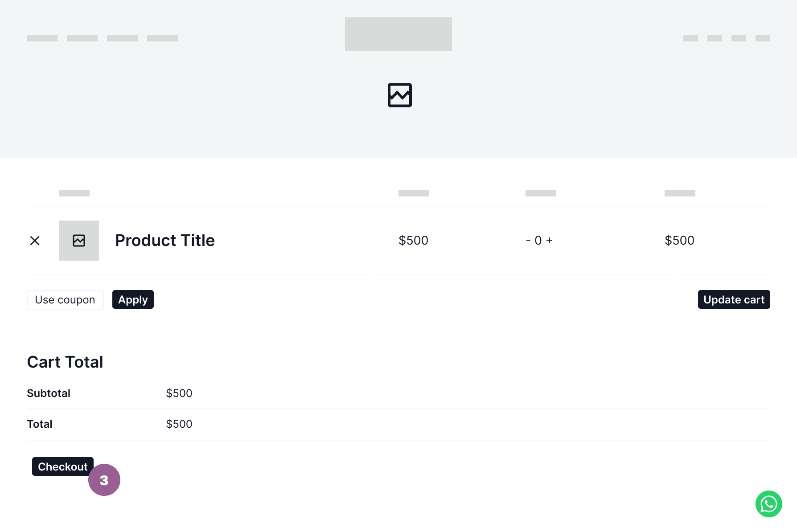Screen dimensions: 797x532
Task: Select the fourth navigation menu placeholder
Action: pyautogui.click(x=162, y=38)
